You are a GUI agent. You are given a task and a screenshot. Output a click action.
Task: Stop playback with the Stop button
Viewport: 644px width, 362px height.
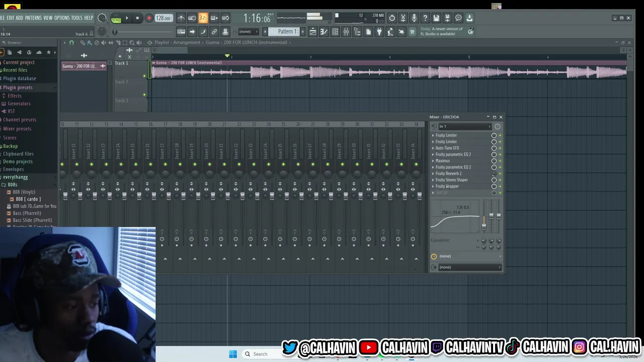coord(137,18)
